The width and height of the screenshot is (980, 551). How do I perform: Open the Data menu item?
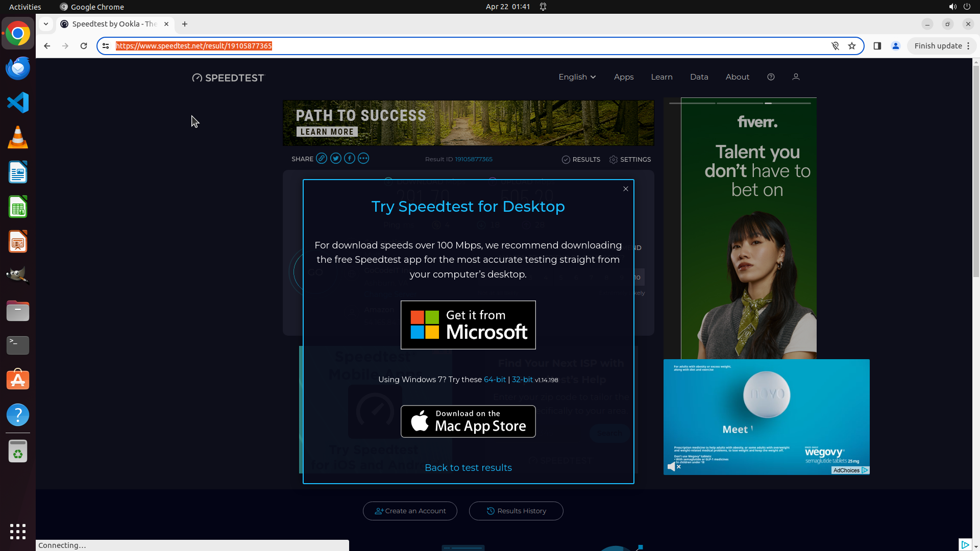[699, 77]
